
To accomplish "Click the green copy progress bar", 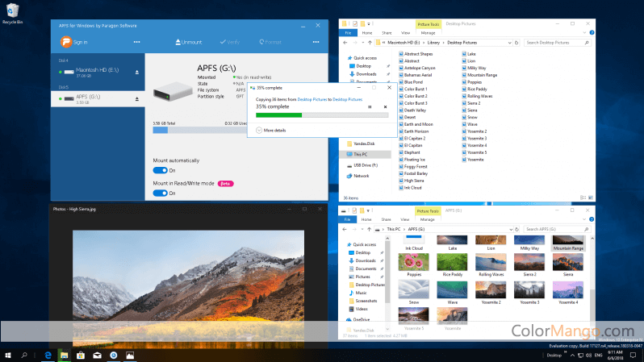I will 278,115.
